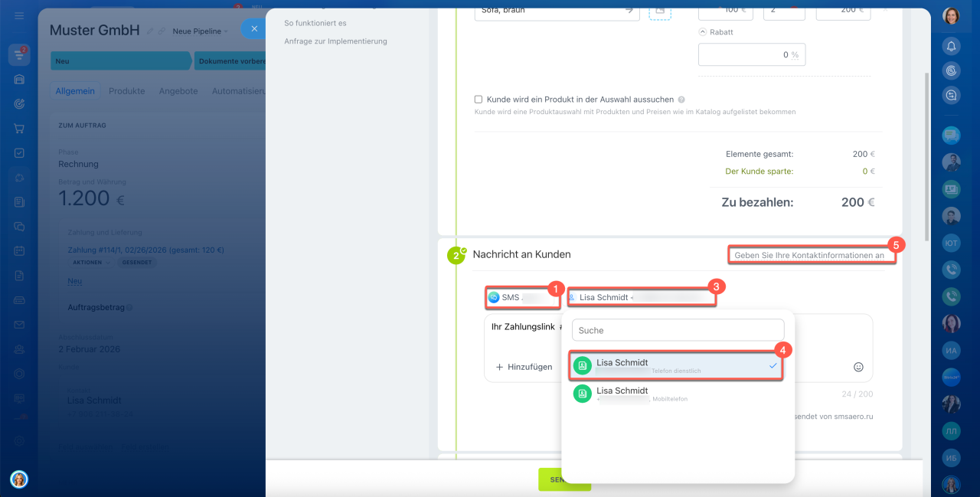
Task: Click the 1.200 € amount value
Action: click(x=85, y=199)
